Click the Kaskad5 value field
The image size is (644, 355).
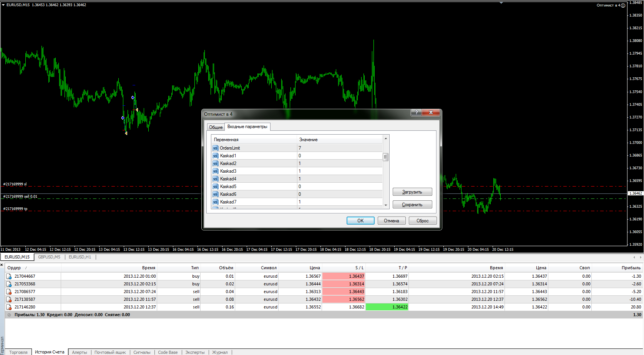point(340,187)
